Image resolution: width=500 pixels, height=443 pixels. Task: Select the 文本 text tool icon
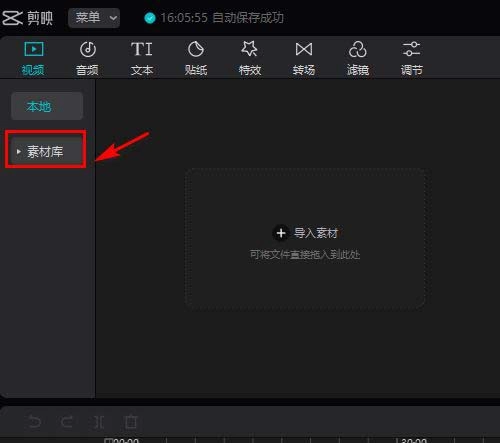[142, 49]
